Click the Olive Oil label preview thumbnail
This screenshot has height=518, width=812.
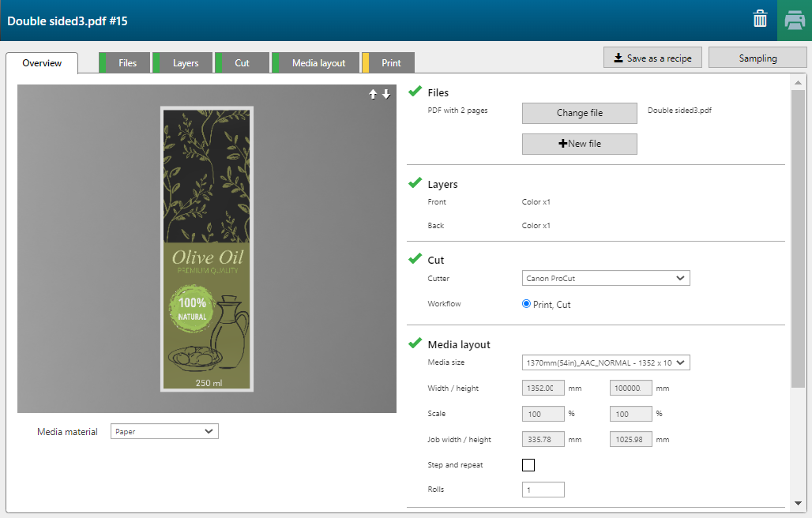click(x=206, y=249)
